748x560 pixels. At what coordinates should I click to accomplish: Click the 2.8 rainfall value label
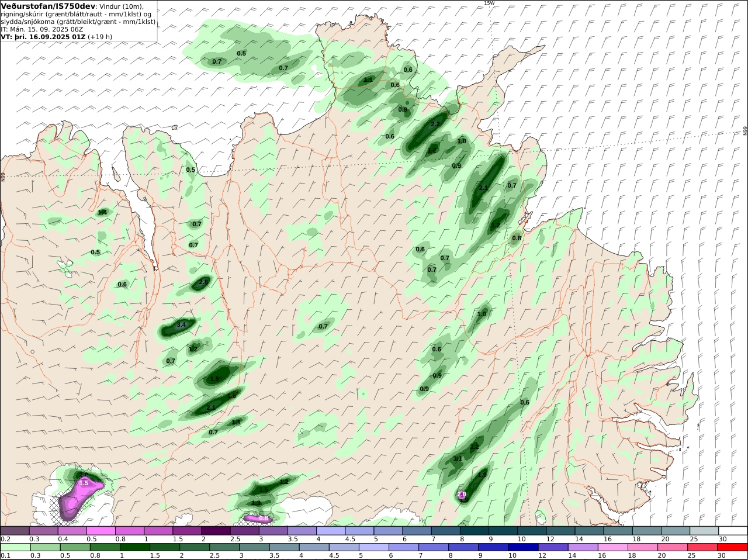(x=203, y=282)
